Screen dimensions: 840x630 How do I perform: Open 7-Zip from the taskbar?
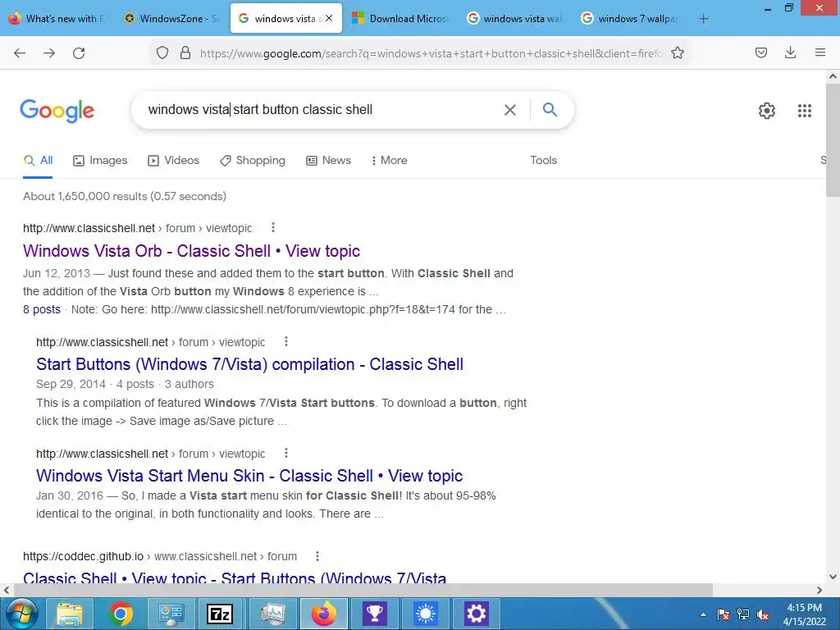220,614
